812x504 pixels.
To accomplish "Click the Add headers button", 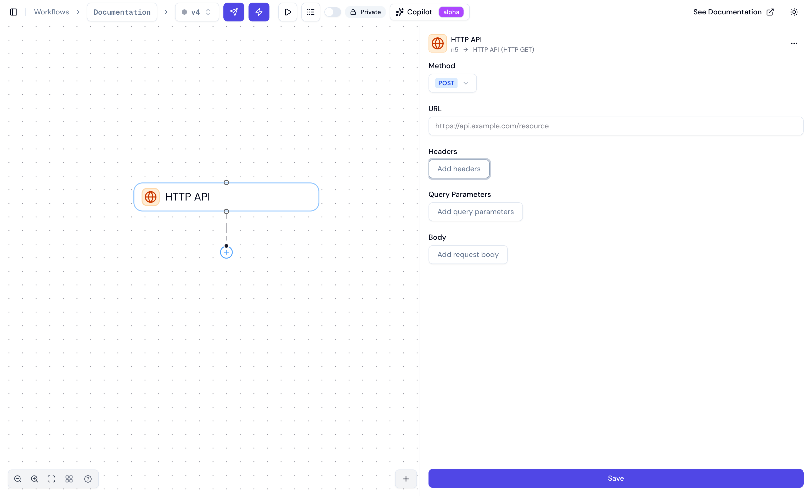I will [x=459, y=169].
